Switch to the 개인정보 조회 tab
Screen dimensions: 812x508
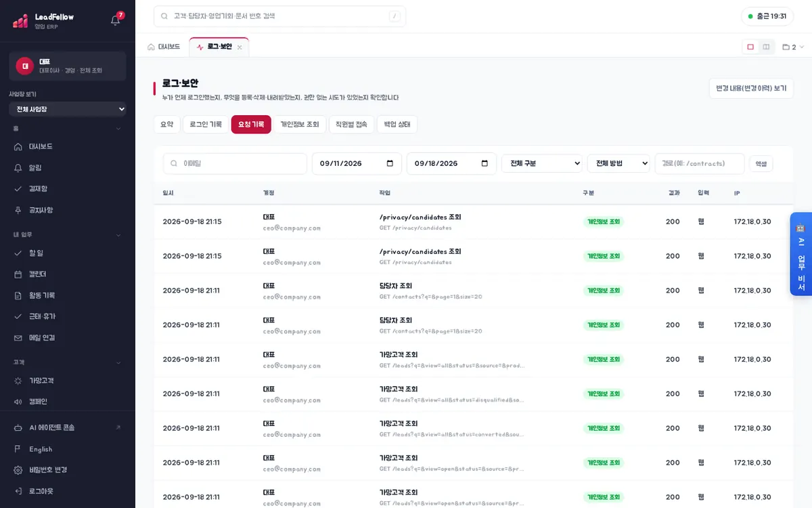coord(300,125)
